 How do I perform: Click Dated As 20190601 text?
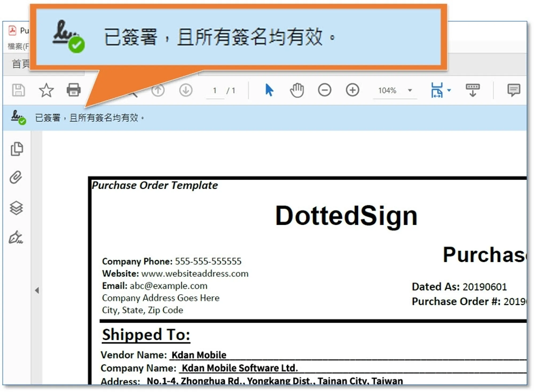click(459, 287)
